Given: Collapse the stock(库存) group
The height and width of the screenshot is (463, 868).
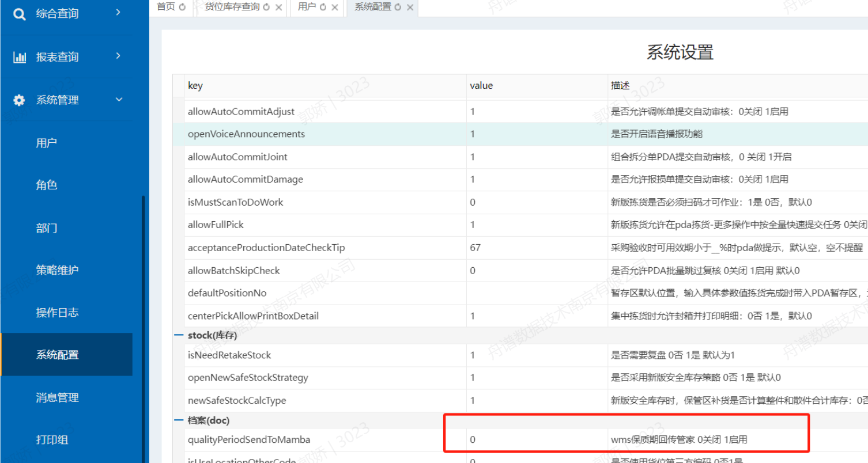Looking at the screenshot, I should [x=179, y=335].
